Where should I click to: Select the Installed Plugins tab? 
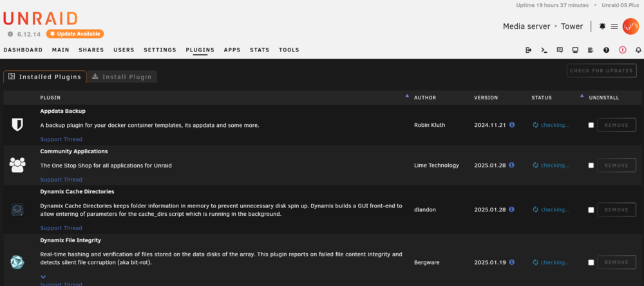point(45,77)
